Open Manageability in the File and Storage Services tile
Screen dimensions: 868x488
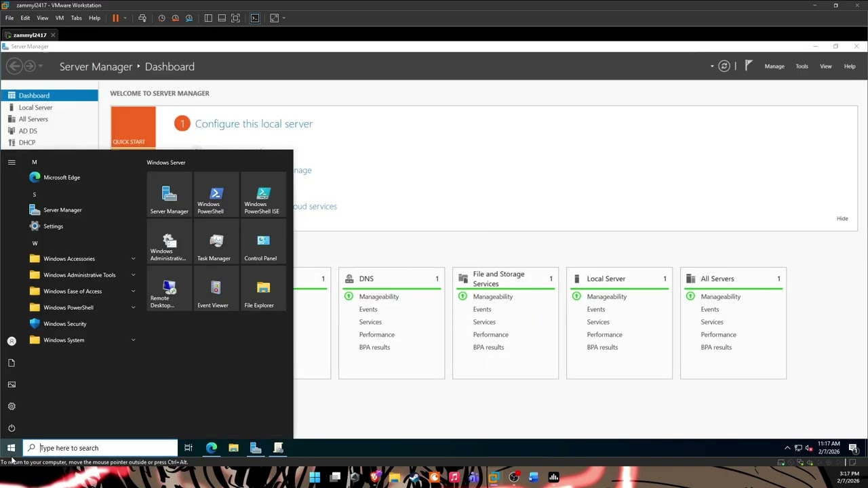click(493, 297)
